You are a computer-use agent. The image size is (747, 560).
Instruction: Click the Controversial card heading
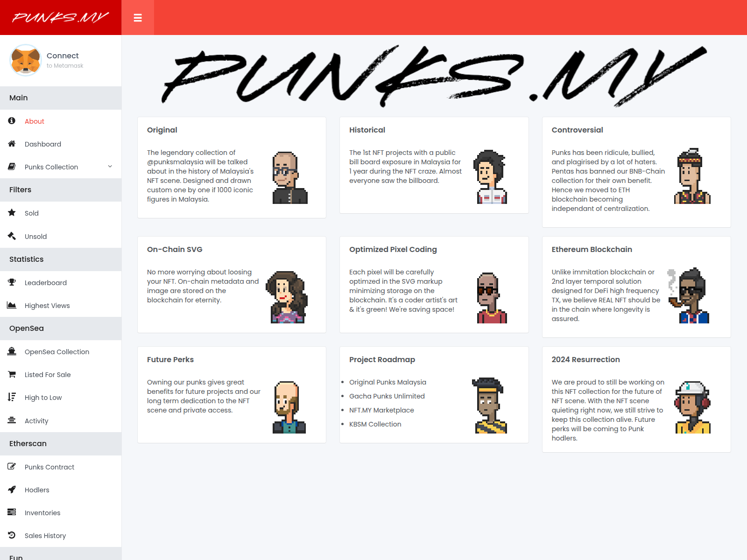(x=578, y=130)
